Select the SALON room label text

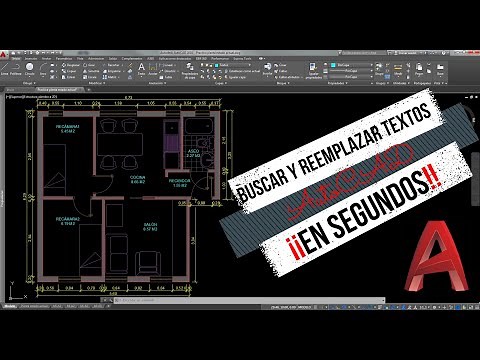click(x=150, y=225)
